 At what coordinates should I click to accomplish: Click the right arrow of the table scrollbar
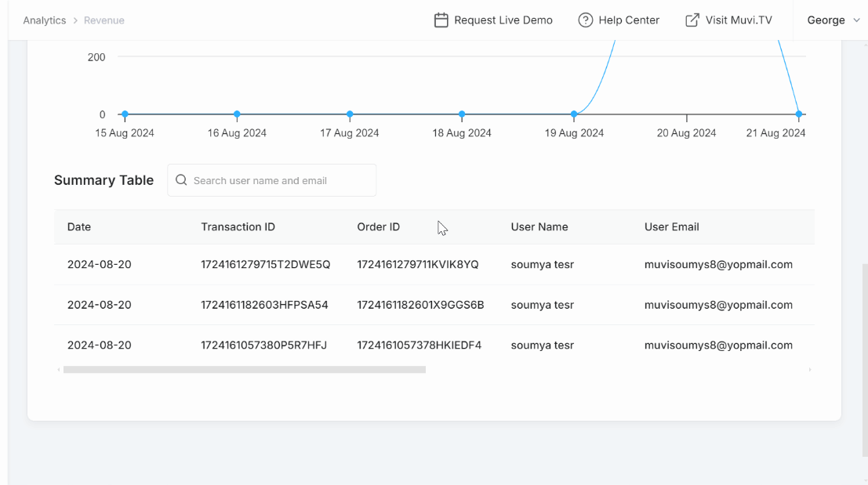(x=810, y=369)
